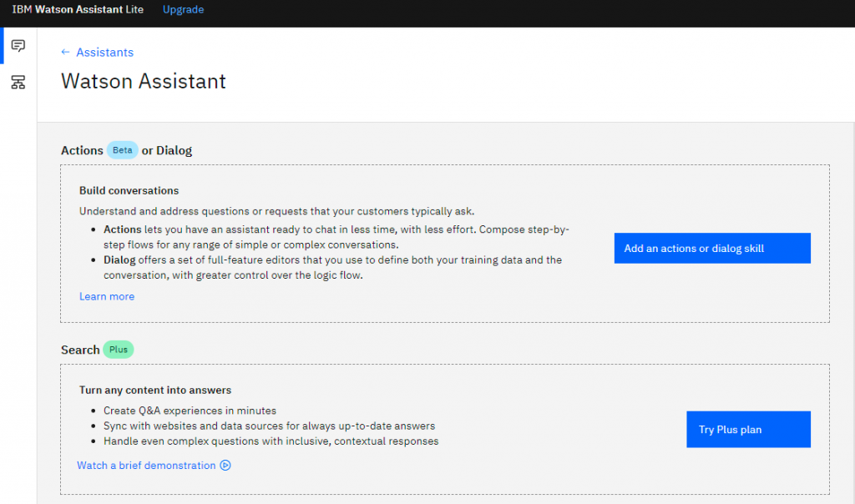Click the Actions or Dialog section heading
This screenshot has width=855, height=504.
(x=127, y=150)
